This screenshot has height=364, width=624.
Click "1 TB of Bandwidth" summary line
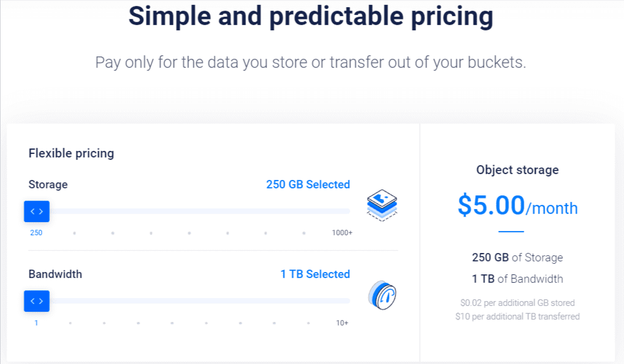coord(517,278)
